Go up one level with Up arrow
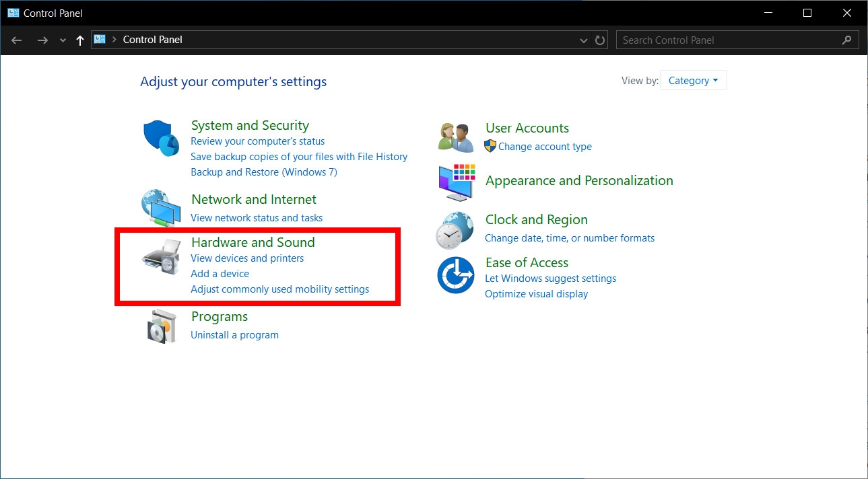Viewport: 868px width, 479px height. tap(80, 40)
